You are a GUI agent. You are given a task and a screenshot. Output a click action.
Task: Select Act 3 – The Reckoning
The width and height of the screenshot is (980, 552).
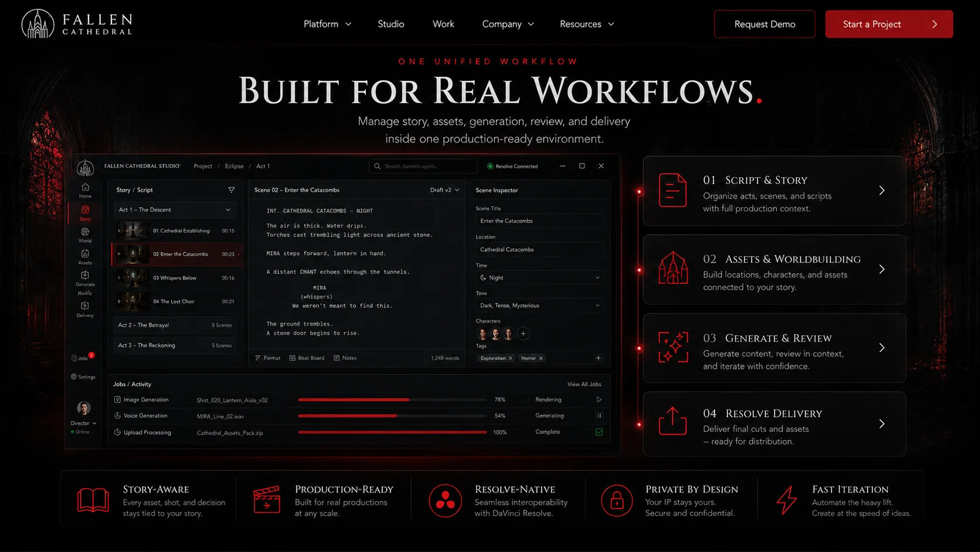[175, 346]
